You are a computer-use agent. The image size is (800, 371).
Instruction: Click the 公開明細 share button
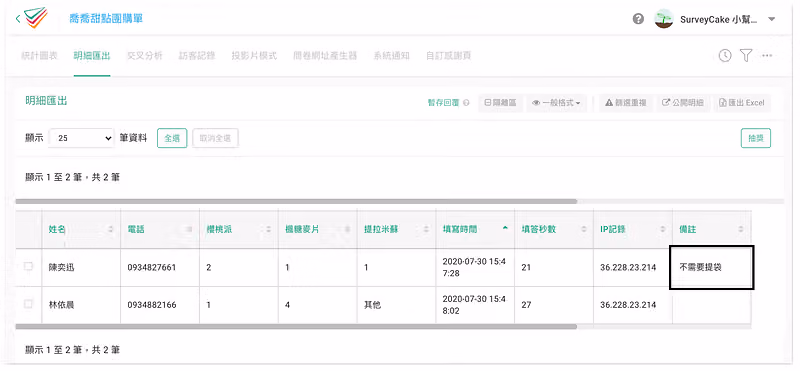[683, 103]
